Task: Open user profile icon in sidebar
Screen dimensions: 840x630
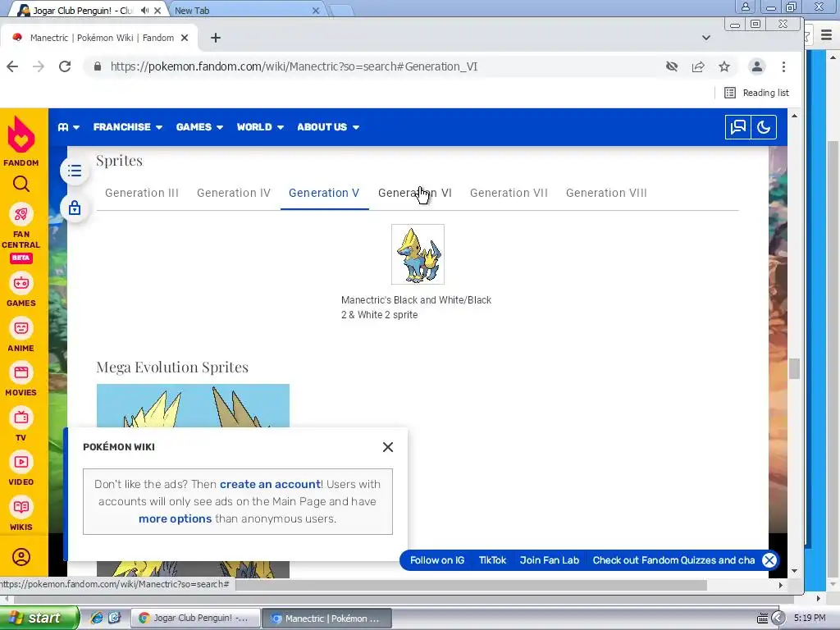Action: click(x=21, y=557)
